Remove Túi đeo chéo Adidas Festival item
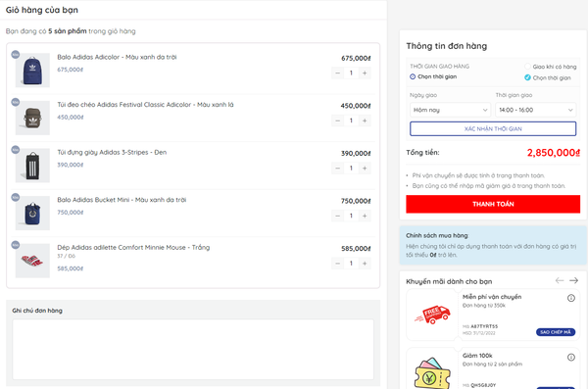The height and width of the screenshot is (389, 588). point(16,102)
